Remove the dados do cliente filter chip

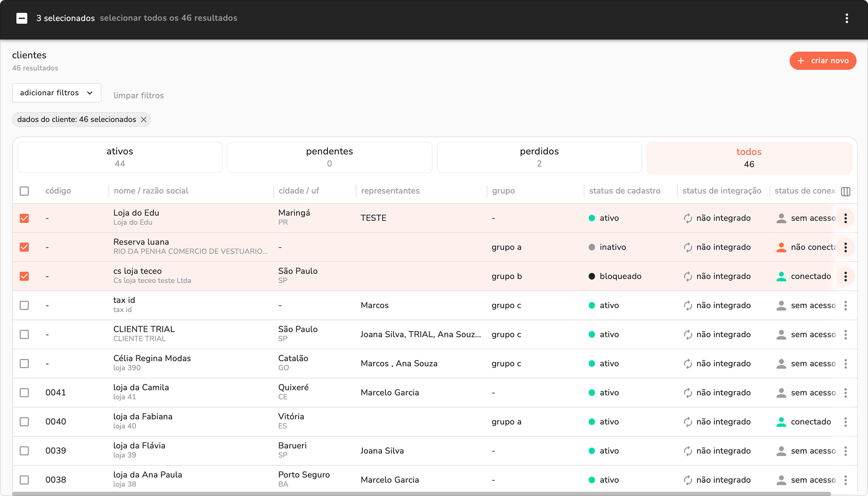point(144,119)
